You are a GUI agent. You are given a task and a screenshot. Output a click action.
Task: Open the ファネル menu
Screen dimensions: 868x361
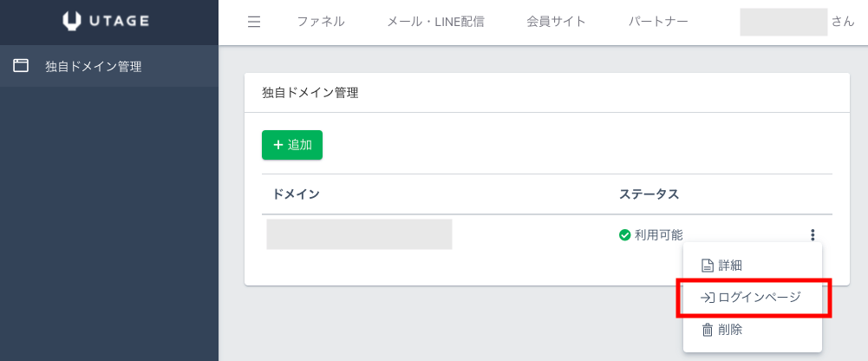(x=320, y=22)
